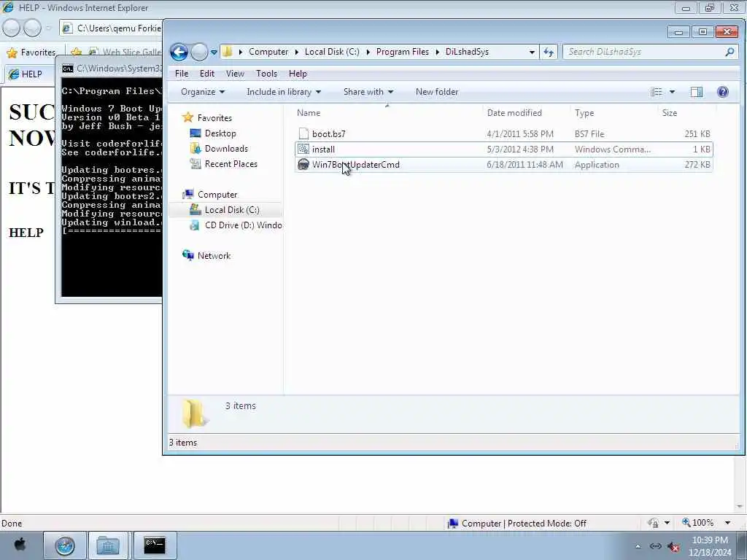
Task: Open the Tools menu
Action: coord(266,74)
